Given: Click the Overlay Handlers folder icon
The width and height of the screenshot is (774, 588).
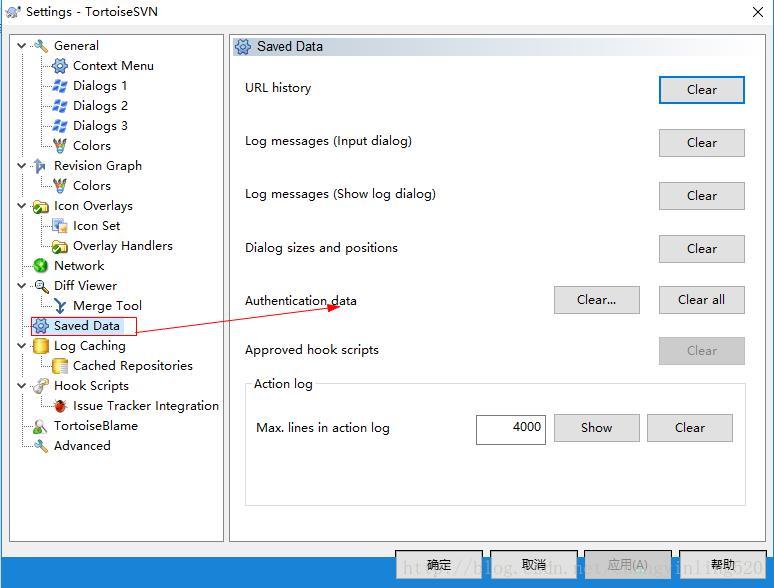Looking at the screenshot, I should (60, 246).
